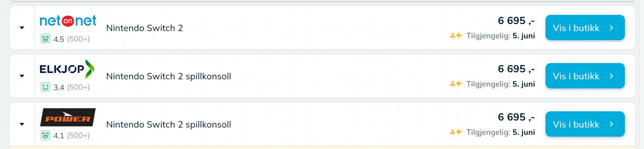Click the Elkjøp store logo
The height and width of the screenshot is (149, 644).
tap(67, 69)
